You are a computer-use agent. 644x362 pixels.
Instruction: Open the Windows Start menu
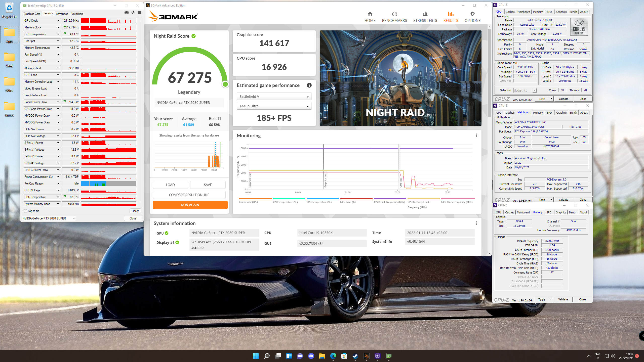point(256,356)
